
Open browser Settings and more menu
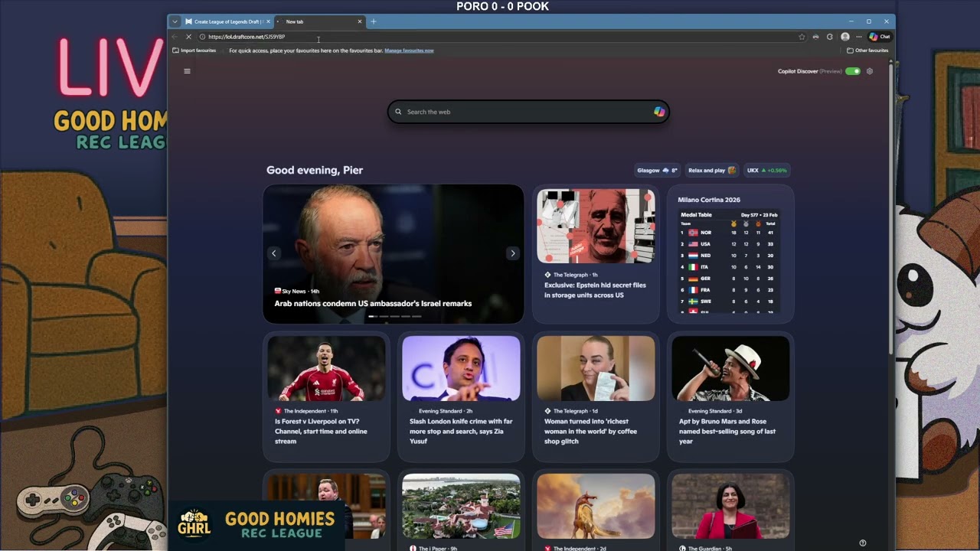pyautogui.click(x=859, y=37)
